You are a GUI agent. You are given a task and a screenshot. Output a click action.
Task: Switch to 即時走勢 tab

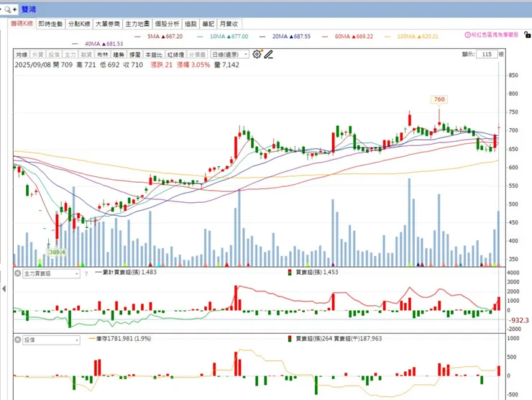[50, 24]
